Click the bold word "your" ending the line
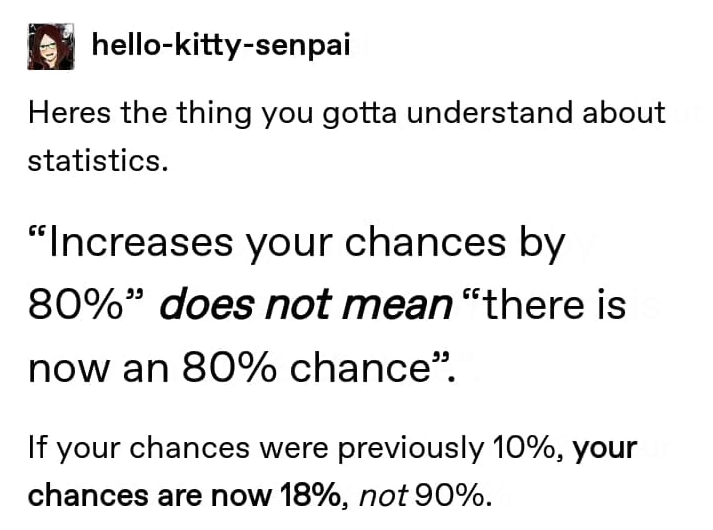 coord(606,448)
